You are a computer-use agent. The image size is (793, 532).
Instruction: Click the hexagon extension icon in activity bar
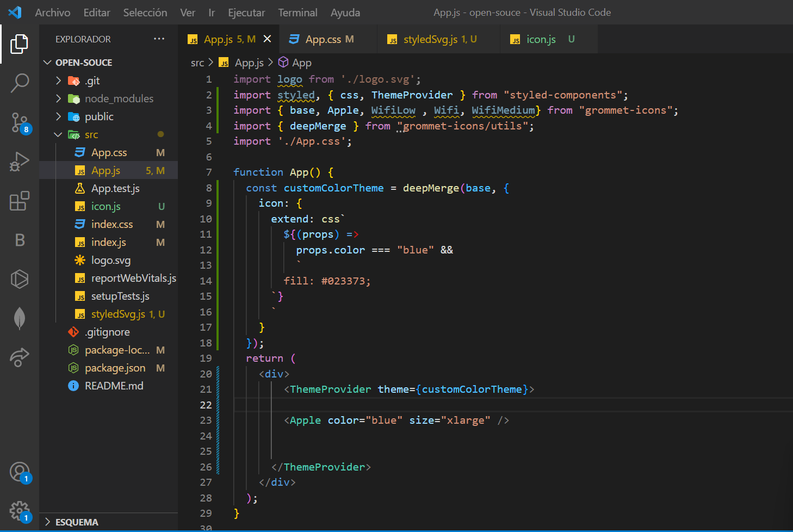(x=20, y=279)
